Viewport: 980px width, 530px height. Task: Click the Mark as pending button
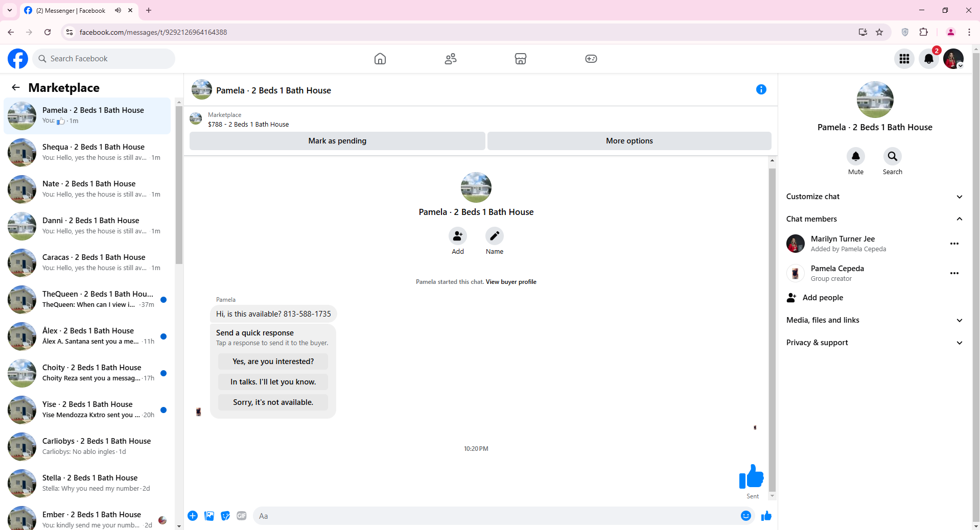coord(337,141)
